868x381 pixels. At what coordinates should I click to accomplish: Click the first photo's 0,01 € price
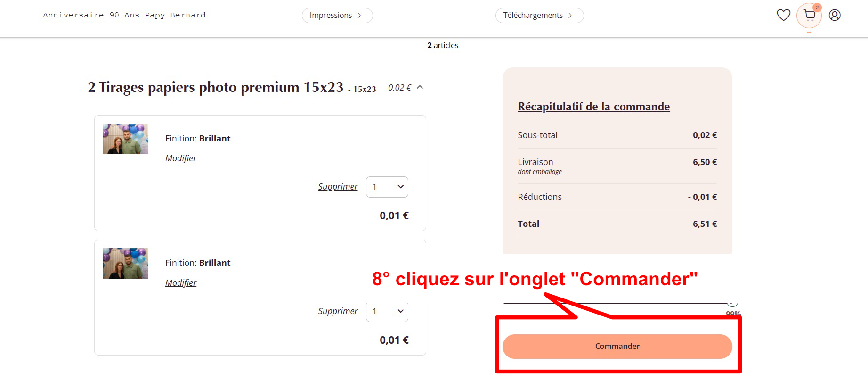(394, 215)
